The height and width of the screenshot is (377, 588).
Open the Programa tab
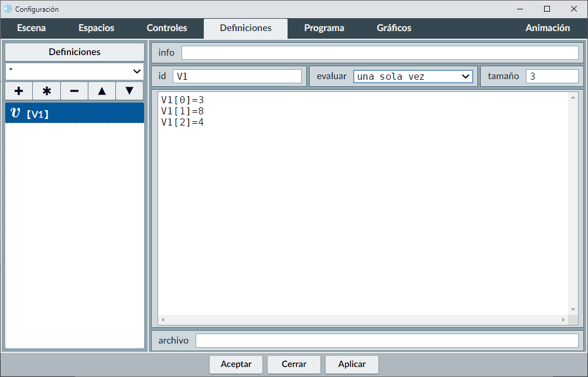(324, 28)
